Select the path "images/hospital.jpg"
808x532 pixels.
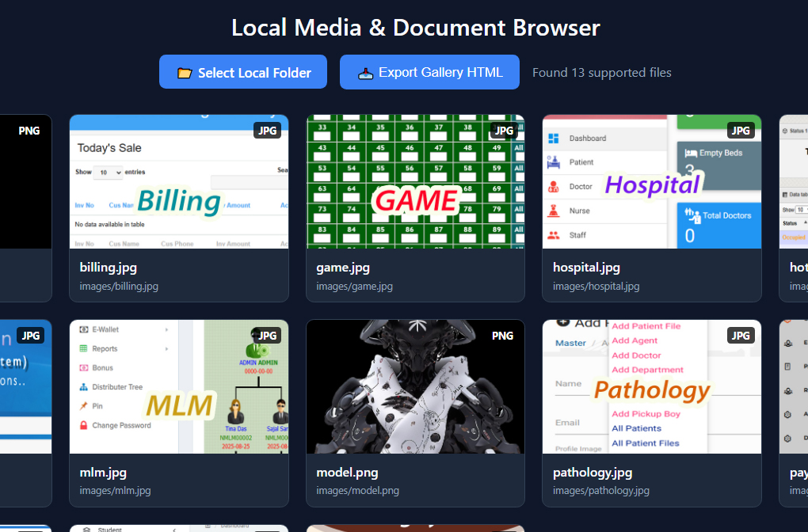596,287
